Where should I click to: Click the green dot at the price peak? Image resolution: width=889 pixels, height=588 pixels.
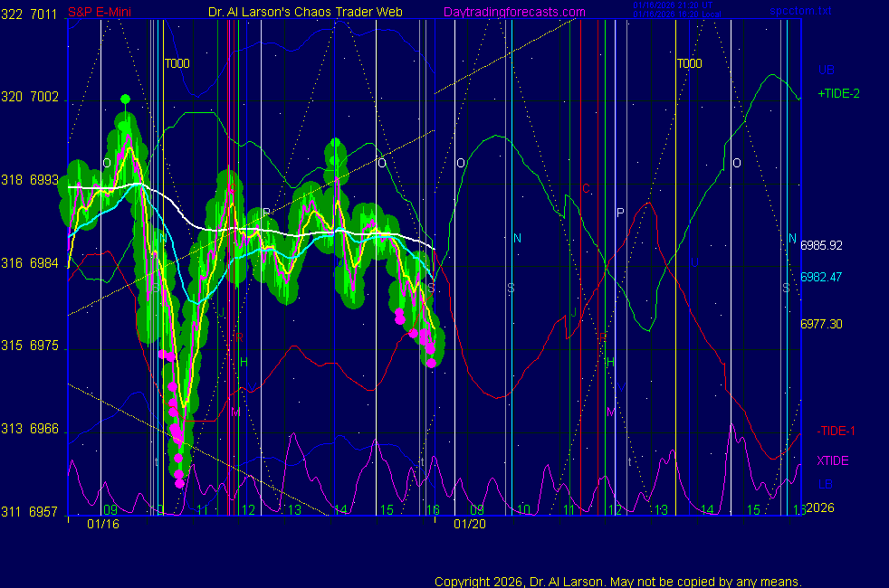126,99
